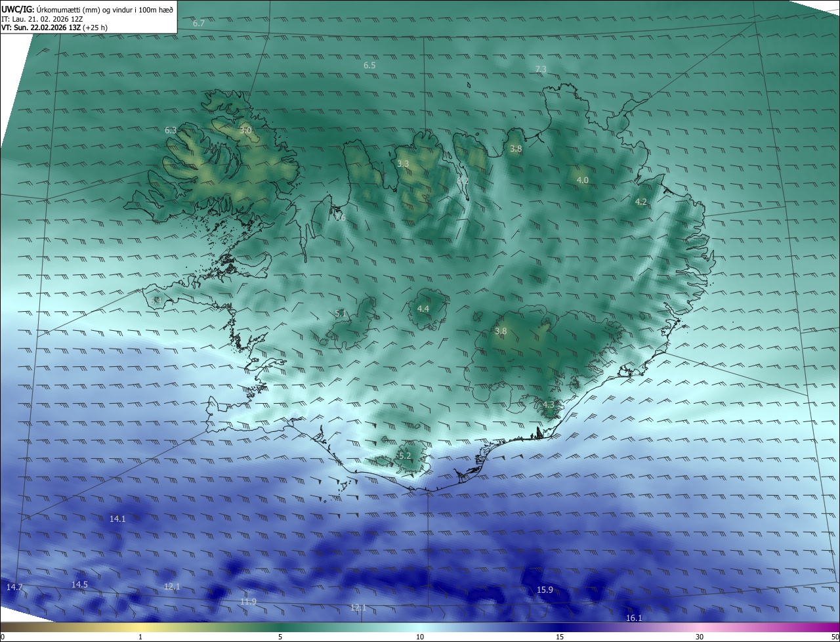The width and height of the screenshot is (840, 642).
Task: Select the 15.9 value in the southern sea
Action: 545,590
